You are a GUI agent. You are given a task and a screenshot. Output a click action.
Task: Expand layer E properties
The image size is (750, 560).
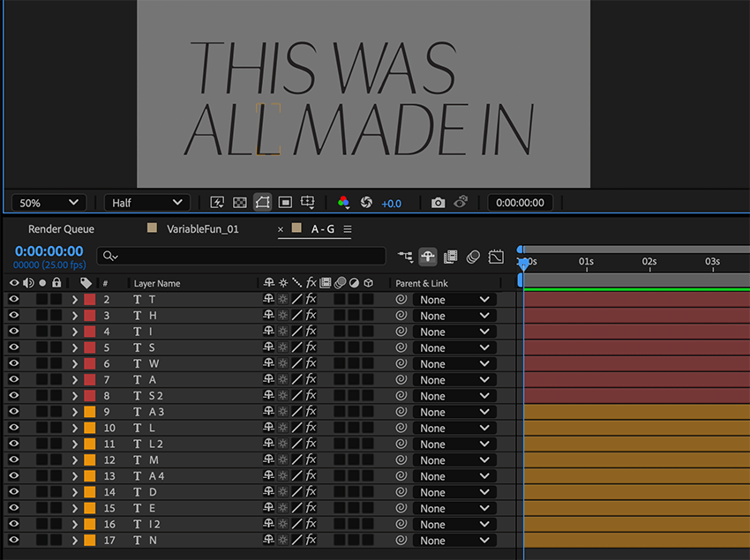click(x=75, y=508)
